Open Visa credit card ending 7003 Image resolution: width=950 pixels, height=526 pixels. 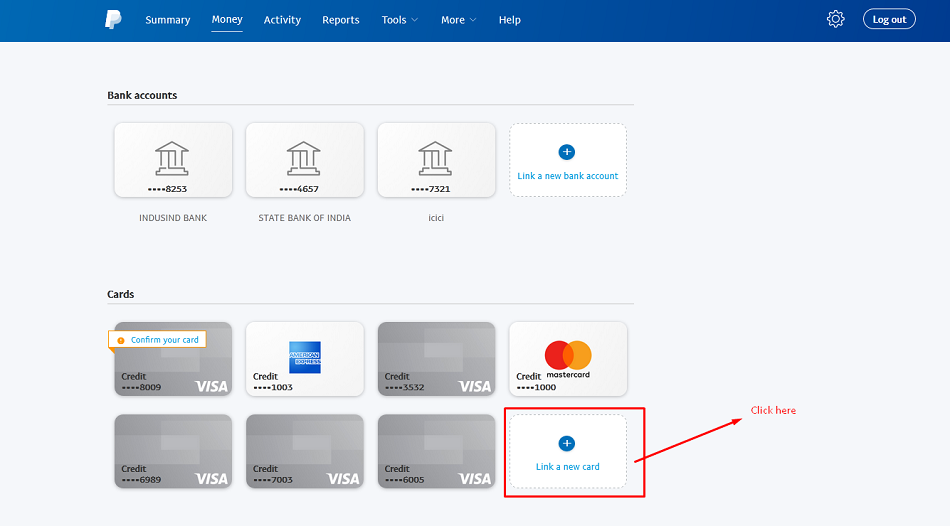click(x=305, y=451)
